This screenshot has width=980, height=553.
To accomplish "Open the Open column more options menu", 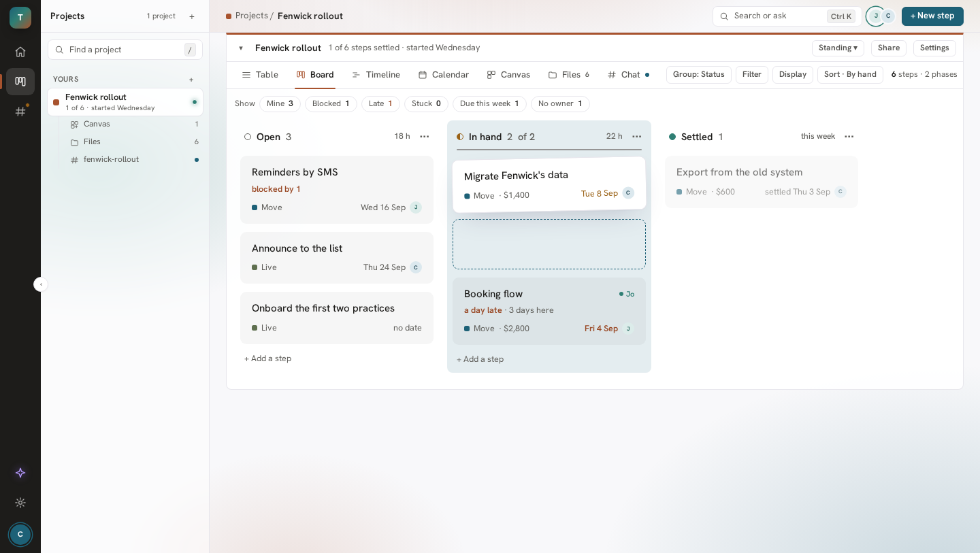I will (425, 137).
